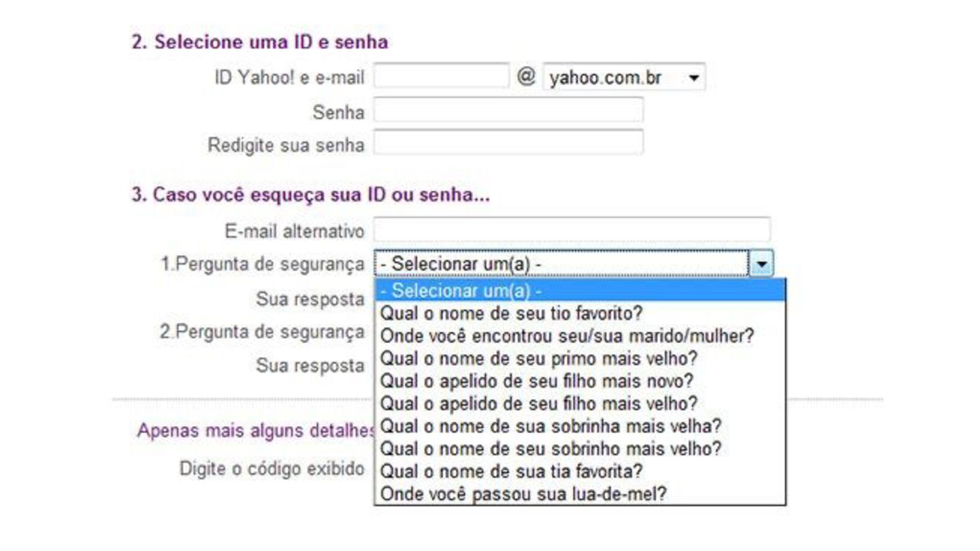The image size is (980, 551).
Task: Open the yahoo.com.br domain dropdown
Action: (623, 78)
